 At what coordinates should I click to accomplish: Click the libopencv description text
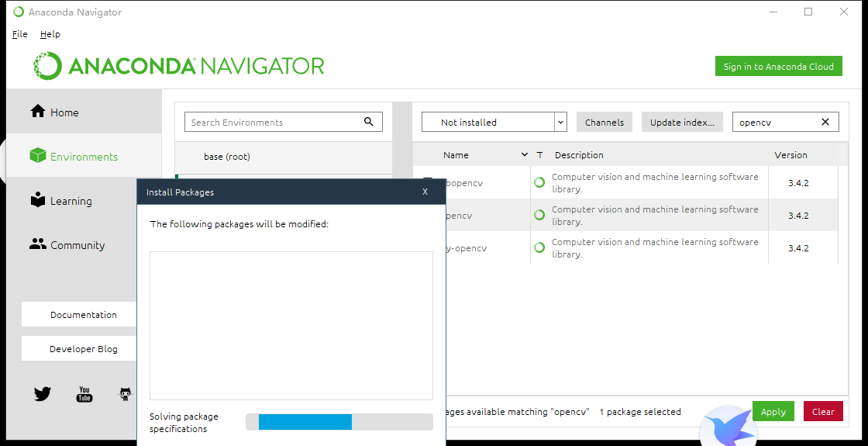pos(655,182)
